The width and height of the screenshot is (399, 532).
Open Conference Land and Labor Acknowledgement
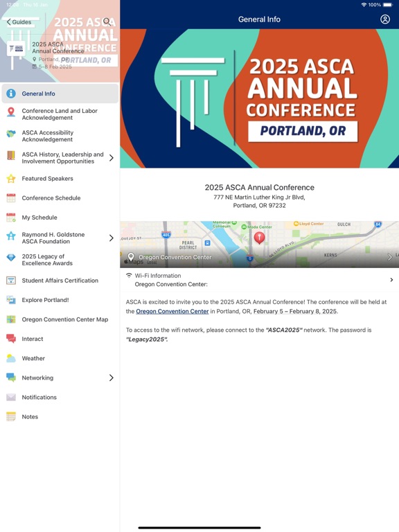click(x=60, y=114)
